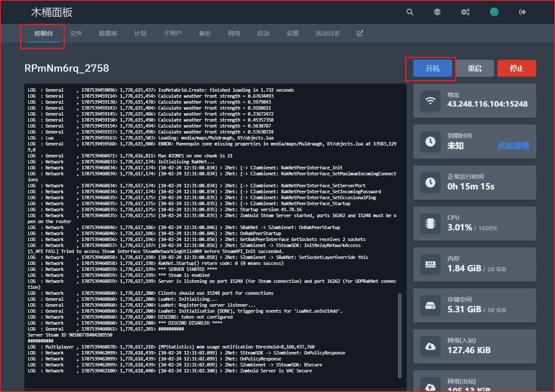Open admin settings gears icon
This screenshot has width=555, height=392.
pyautogui.click(x=465, y=12)
